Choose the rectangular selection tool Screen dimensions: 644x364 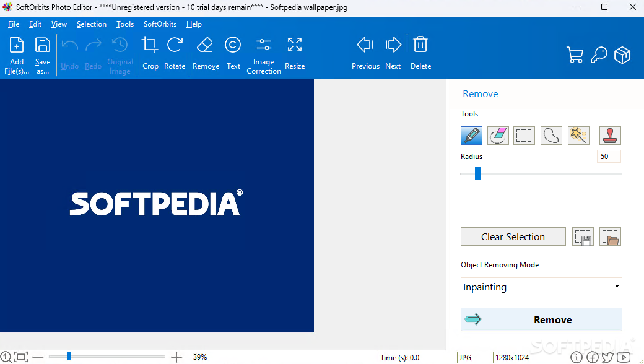coord(524,135)
